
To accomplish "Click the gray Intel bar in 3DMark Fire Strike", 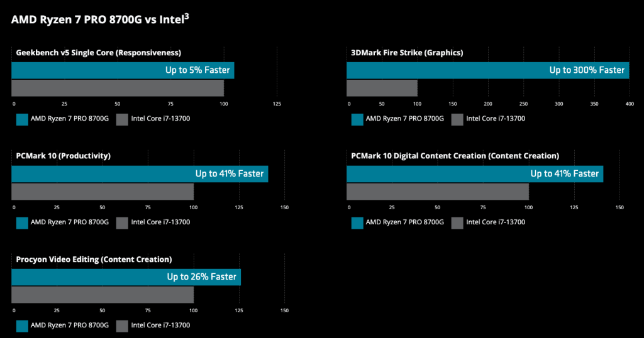I will click(x=382, y=88).
